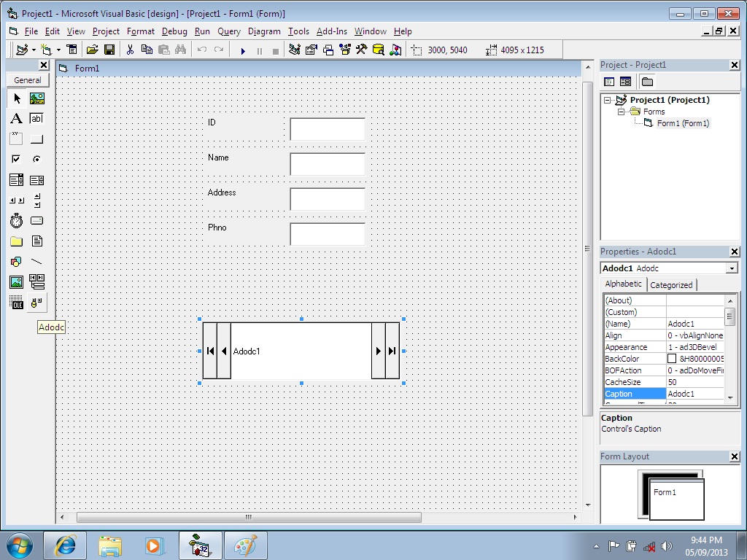Viewport: 747px width, 560px height.
Task: Open the Menu Editor from toolbar
Action: click(x=71, y=50)
